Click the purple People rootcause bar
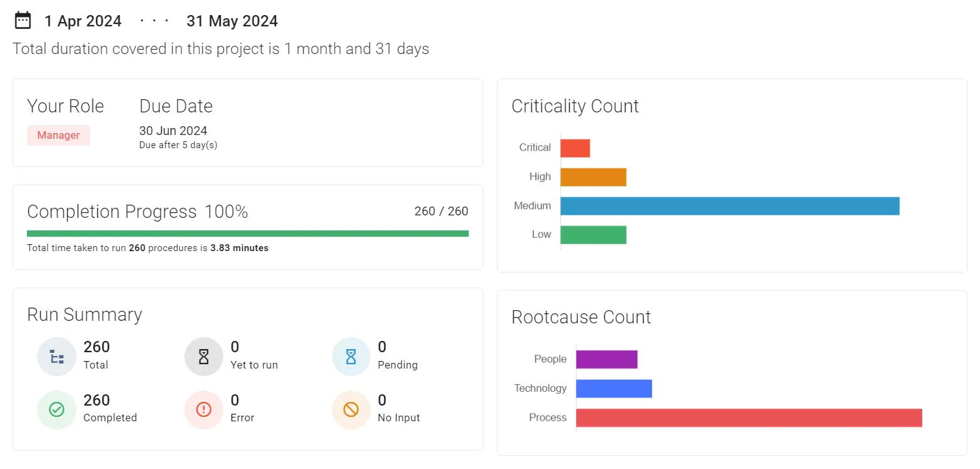Image resolution: width=980 pixels, height=469 pixels. pos(606,360)
